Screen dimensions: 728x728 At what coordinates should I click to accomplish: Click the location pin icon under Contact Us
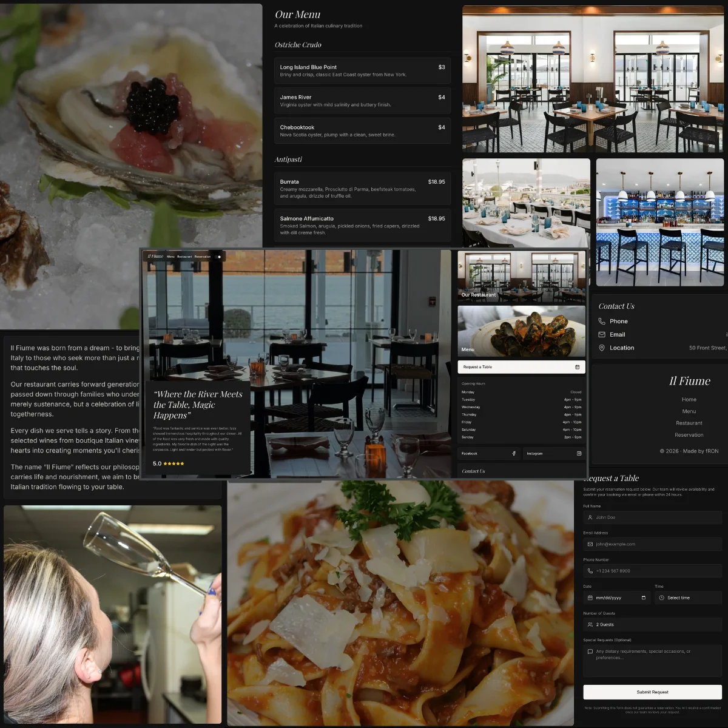tap(602, 348)
